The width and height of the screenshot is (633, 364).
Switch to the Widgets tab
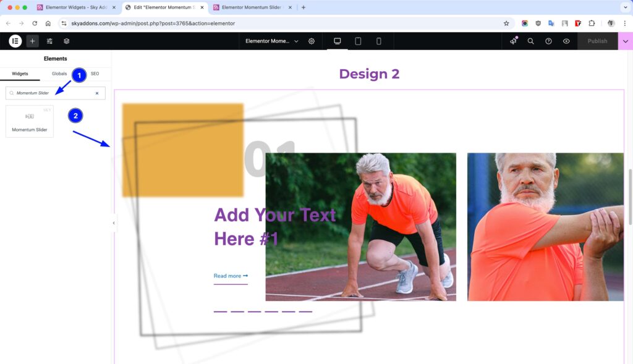pyautogui.click(x=20, y=74)
